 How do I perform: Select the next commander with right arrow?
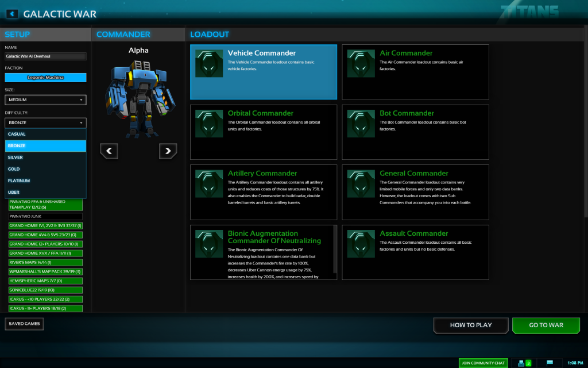point(168,151)
